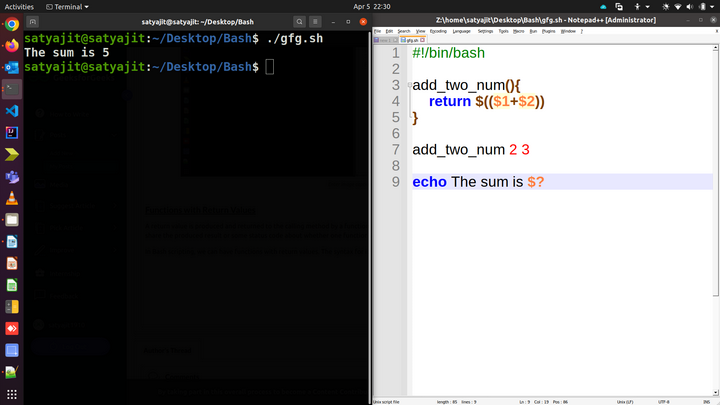720x405 pixels.
Task: Open the Search menu in Notepad++
Action: click(x=404, y=31)
